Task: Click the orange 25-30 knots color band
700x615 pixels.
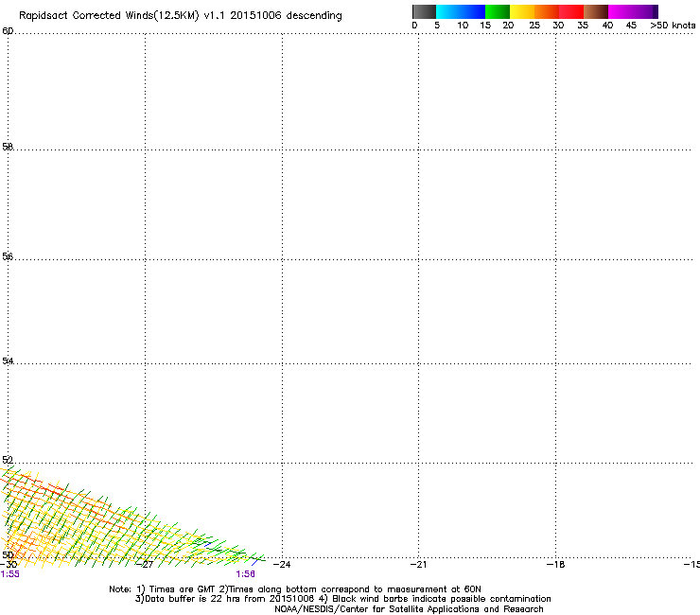Action: pyautogui.click(x=547, y=11)
